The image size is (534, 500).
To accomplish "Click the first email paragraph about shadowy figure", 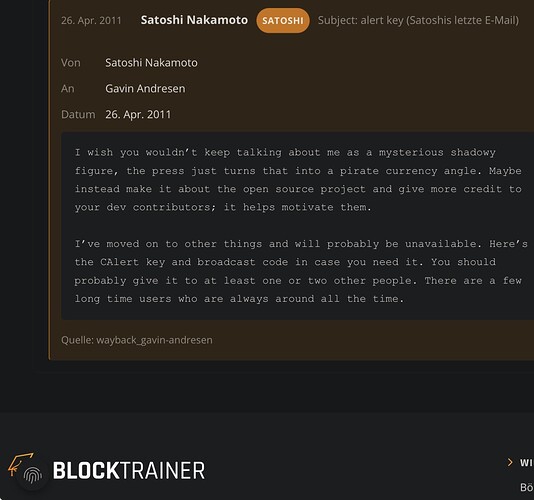I will (298, 179).
